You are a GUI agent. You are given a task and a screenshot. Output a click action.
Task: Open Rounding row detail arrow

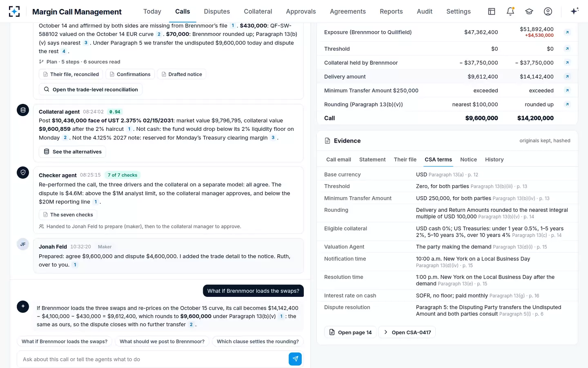tap(567, 104)
